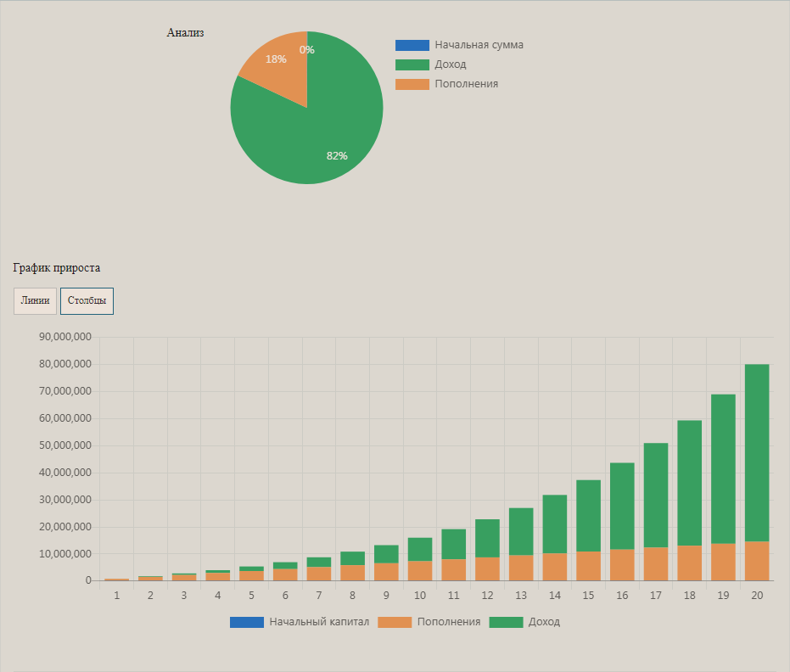Viewport: 790px width, 672px height.
Task: Toggle Пополнения entry in pie chart legend
Action: (446, 84)
